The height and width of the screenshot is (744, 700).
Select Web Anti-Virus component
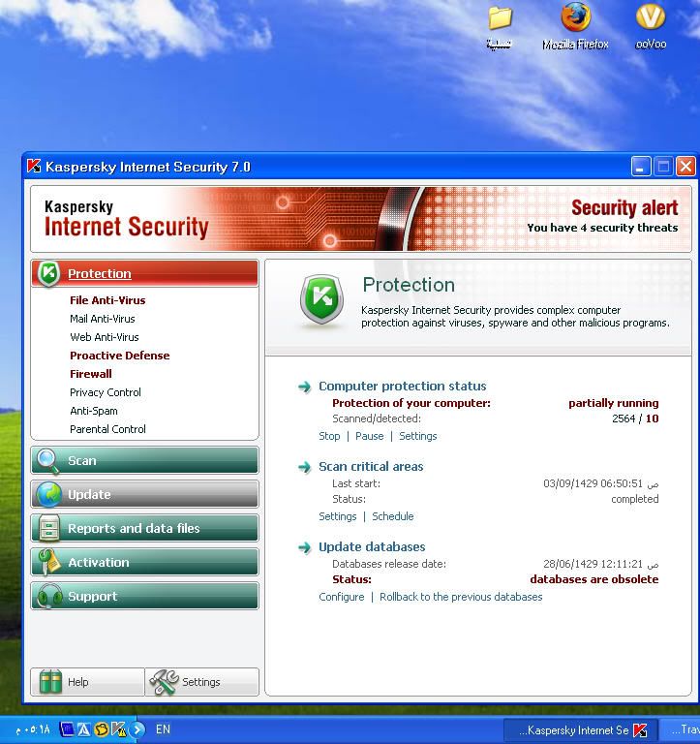click(105, 337)
